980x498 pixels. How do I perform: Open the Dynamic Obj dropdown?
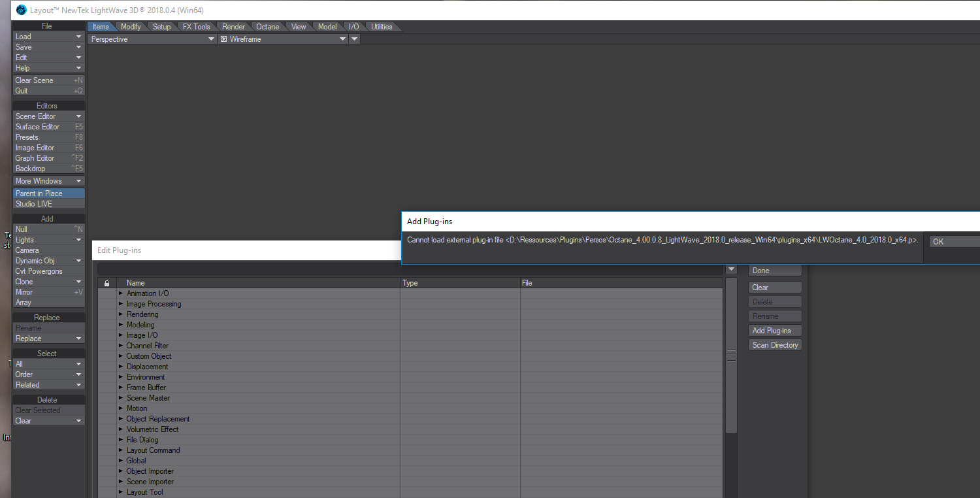49,261
